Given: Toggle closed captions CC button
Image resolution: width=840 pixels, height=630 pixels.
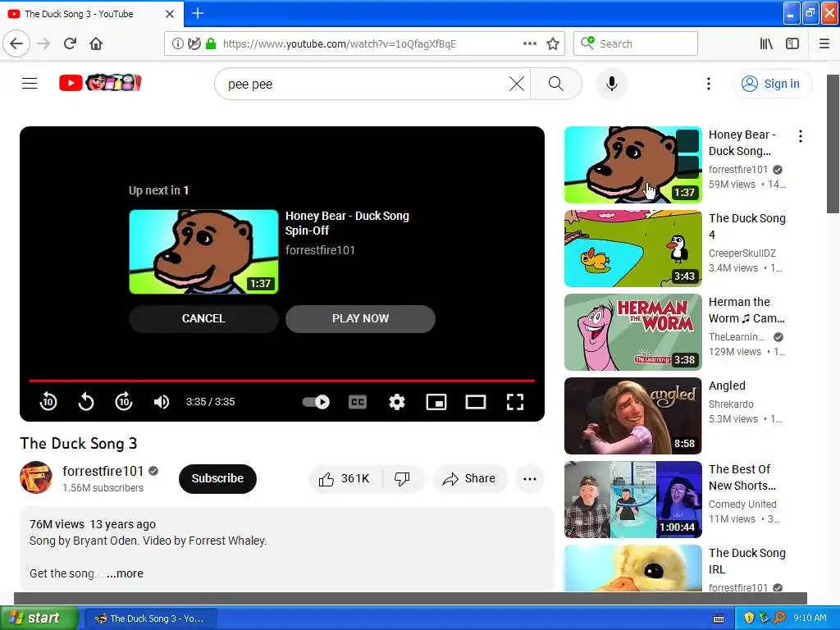Looking at the screenshot, I should pyautogui.click(x=358, y=402).
